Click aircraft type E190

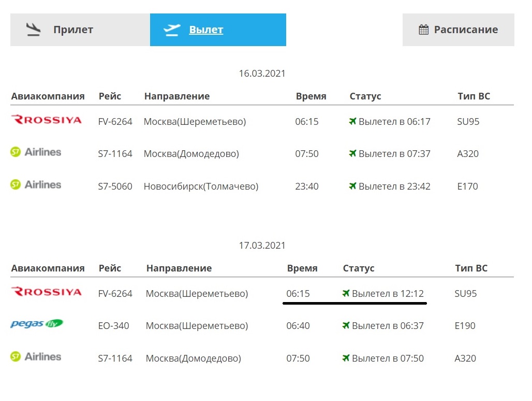[465, 326]
